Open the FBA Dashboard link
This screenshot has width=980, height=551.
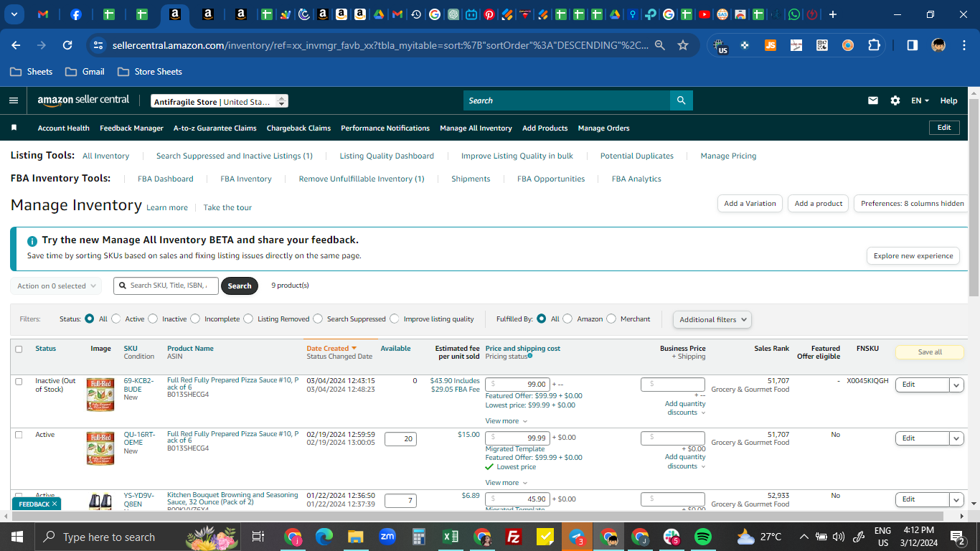pos(166,179)
